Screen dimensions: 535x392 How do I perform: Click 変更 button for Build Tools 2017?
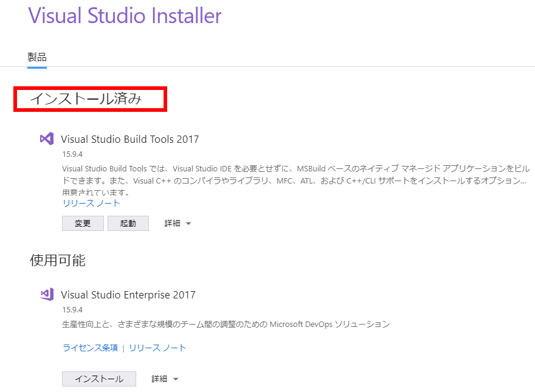83,223
